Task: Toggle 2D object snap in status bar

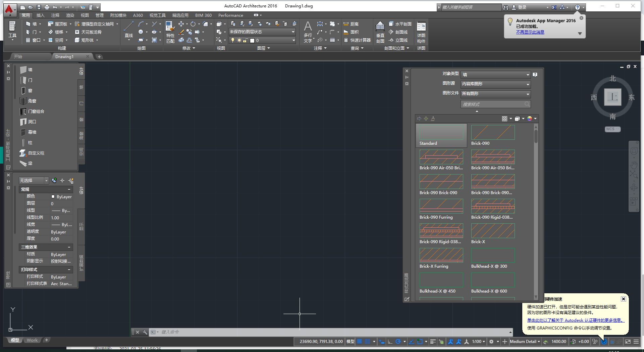Action: [420, 341]
